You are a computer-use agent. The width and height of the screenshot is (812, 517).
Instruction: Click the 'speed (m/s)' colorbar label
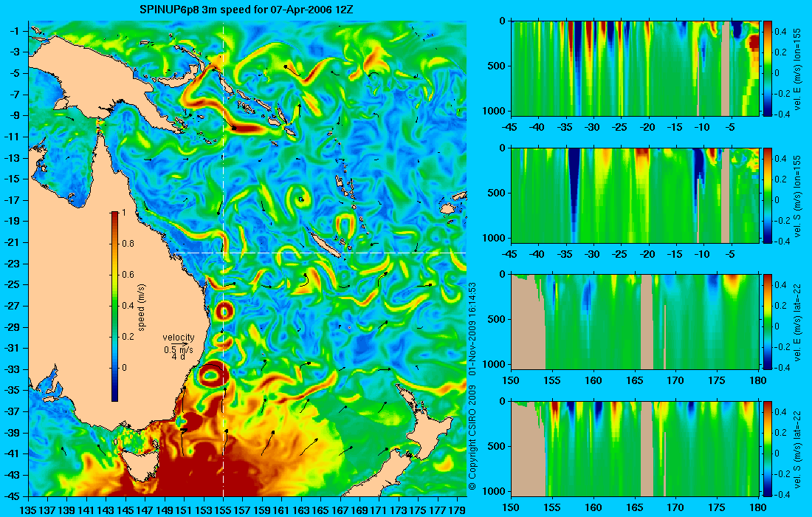(x=142, y=307)
